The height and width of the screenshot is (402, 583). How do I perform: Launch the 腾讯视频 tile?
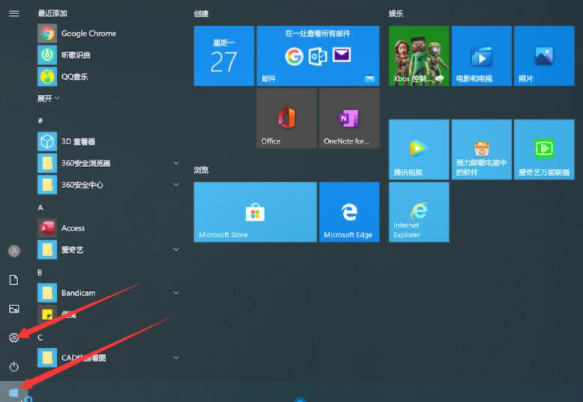pos(419,149)
